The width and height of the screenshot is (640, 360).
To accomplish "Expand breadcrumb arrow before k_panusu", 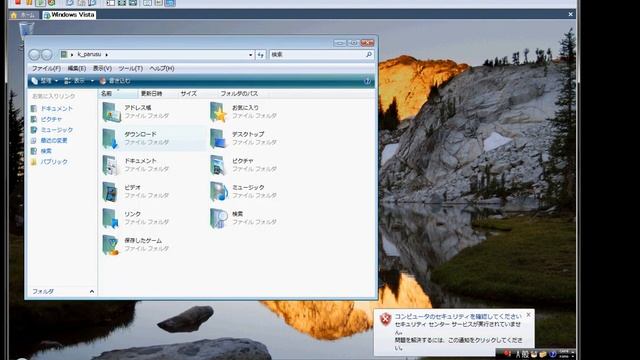I will point(72,54).
